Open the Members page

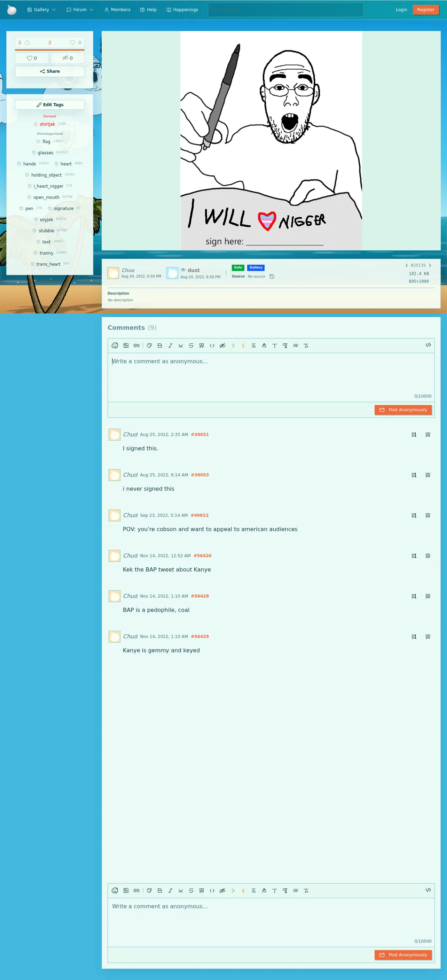pos(117,10)
